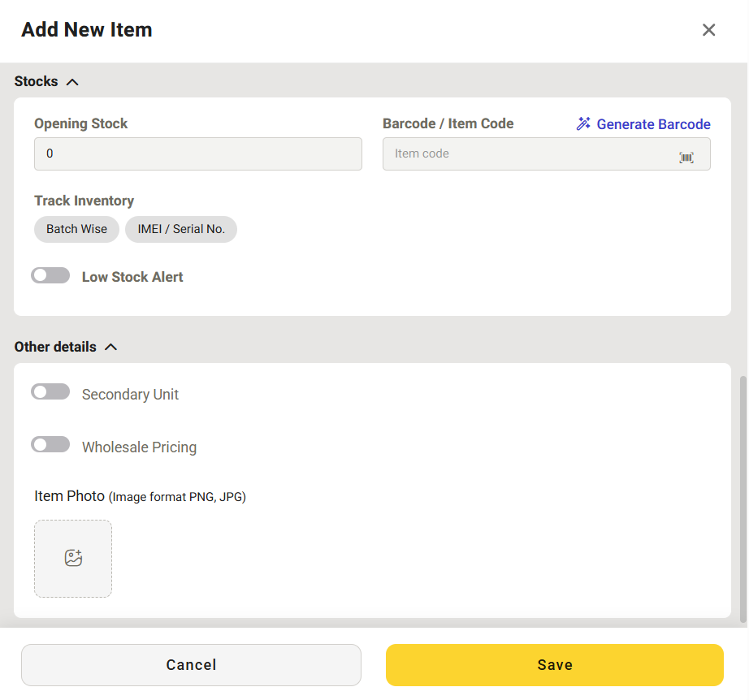Enable the Wholesale Pricing toggle
Screen dimensions: 749x700
[50, 445]
